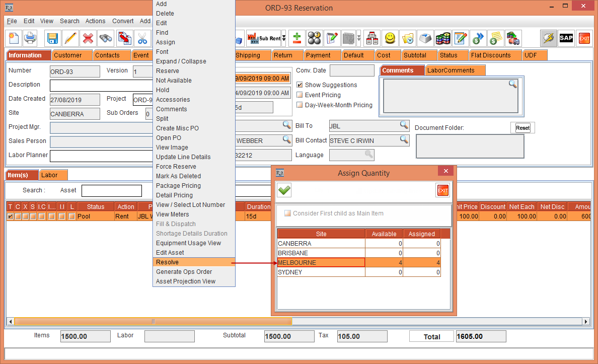Click the red X delete icon

pyautogui.click(x=88, y=38)
